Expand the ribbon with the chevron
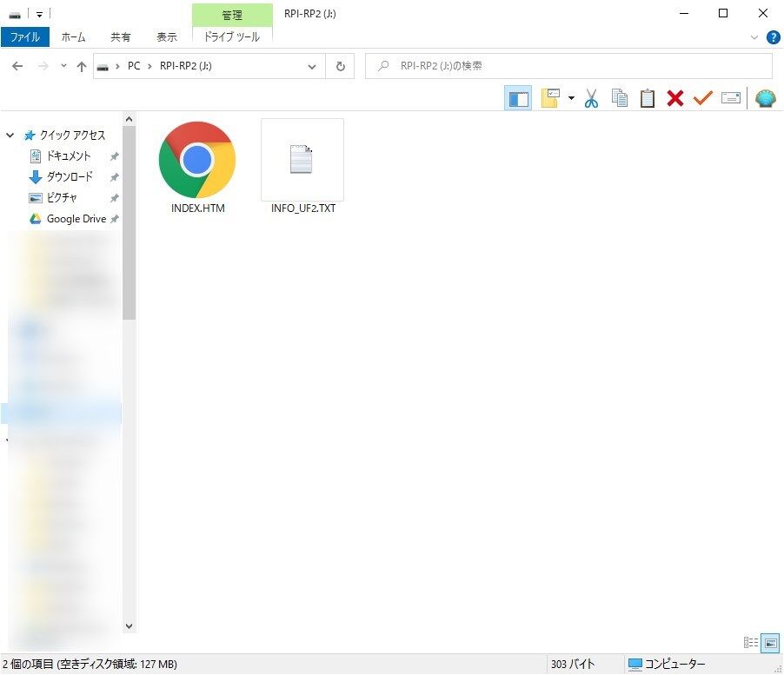The height and width of the screenshot is (675, 784). (x=754, y=37)
